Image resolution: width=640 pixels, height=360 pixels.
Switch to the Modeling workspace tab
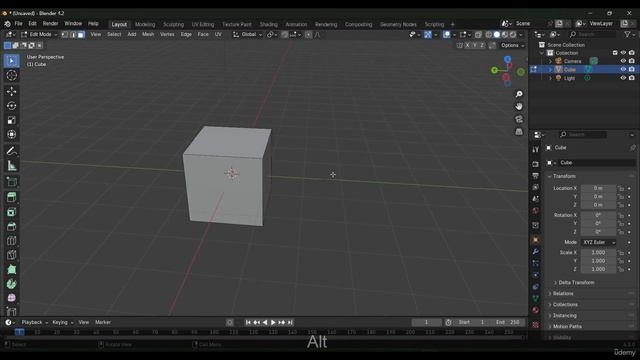145,24
